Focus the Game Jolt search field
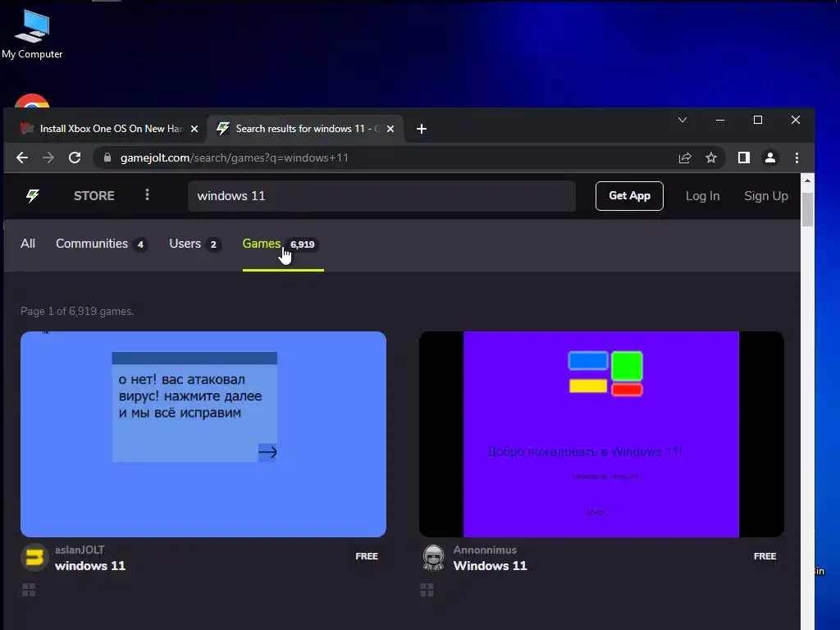Screen dimensions: 840x630 pyautogui.click(x=381, y=195)
